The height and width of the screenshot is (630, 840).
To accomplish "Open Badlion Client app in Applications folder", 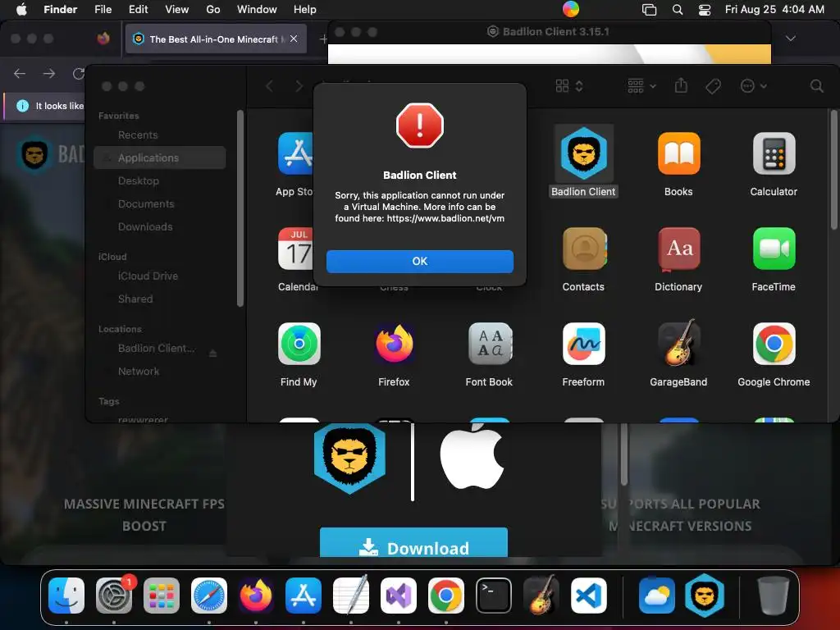I will point(583,153).
